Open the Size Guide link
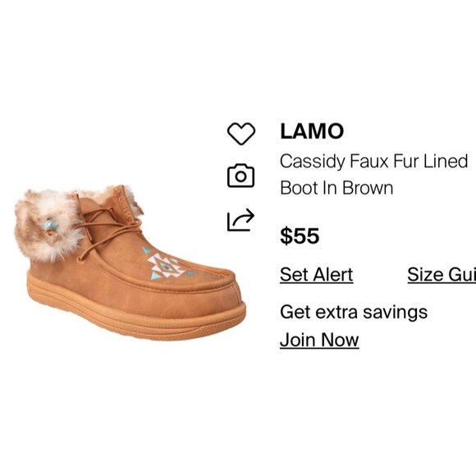This screenshot has width=476, height=476. coord(442,275)
